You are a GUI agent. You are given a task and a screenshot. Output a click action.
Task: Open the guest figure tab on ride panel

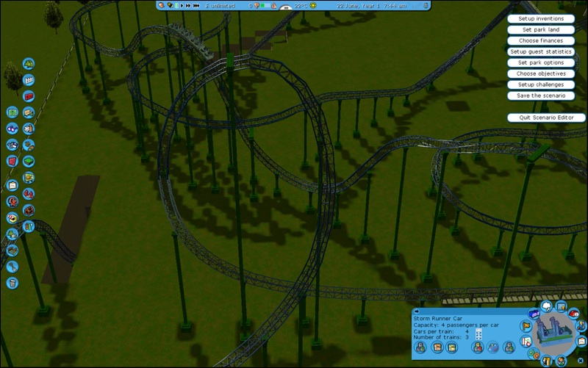(562, 361)
